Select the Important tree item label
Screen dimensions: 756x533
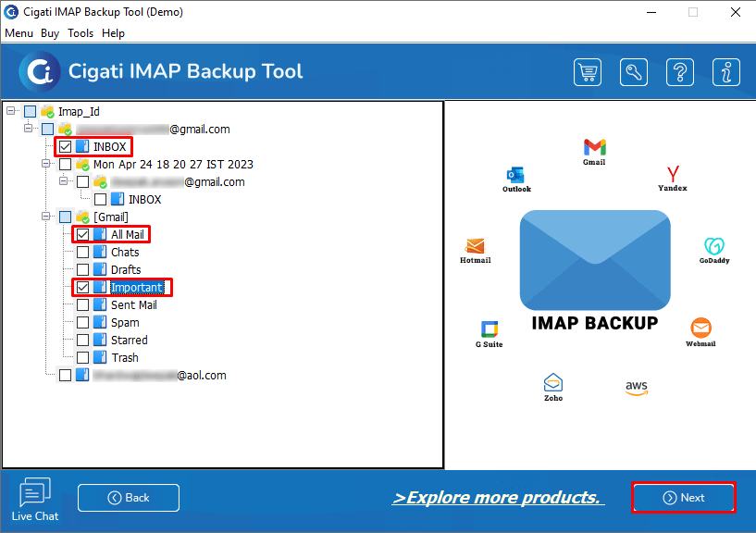[x=137, y=288]
